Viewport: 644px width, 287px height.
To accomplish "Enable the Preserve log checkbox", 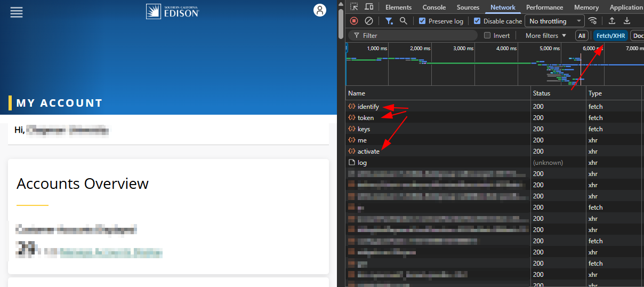I will tap(422, 21).
